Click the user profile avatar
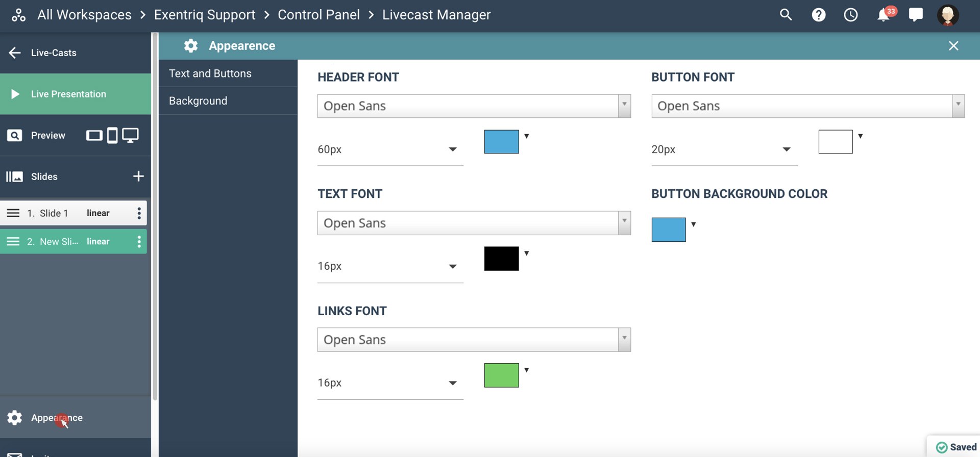 [947, 15]
